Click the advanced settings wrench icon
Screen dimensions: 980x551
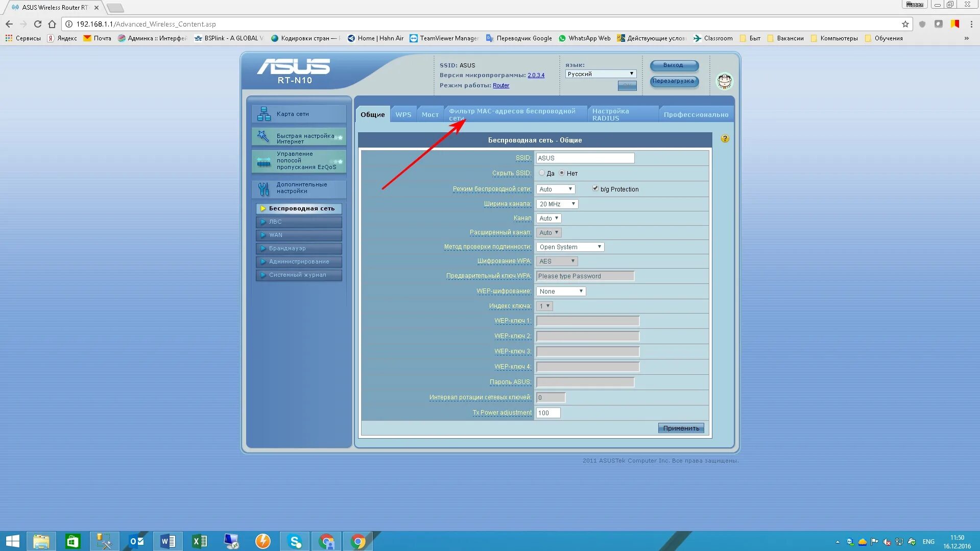(x=264, y=189)
